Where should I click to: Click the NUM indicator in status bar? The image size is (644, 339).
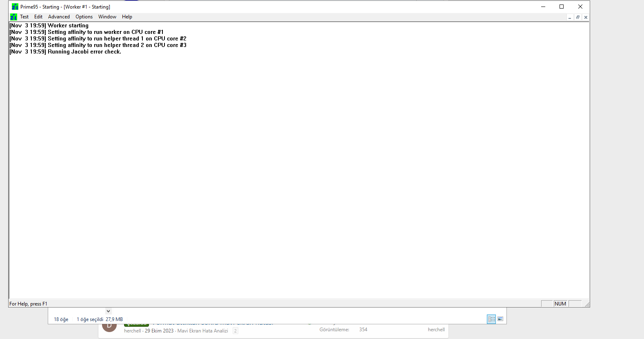560,304
